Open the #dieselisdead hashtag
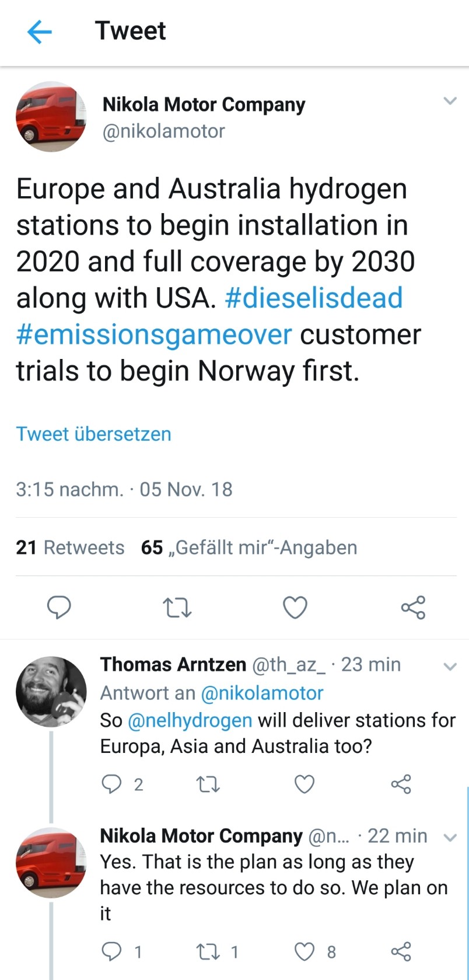This screenshot has width=469, height=980. coord(314,298)
